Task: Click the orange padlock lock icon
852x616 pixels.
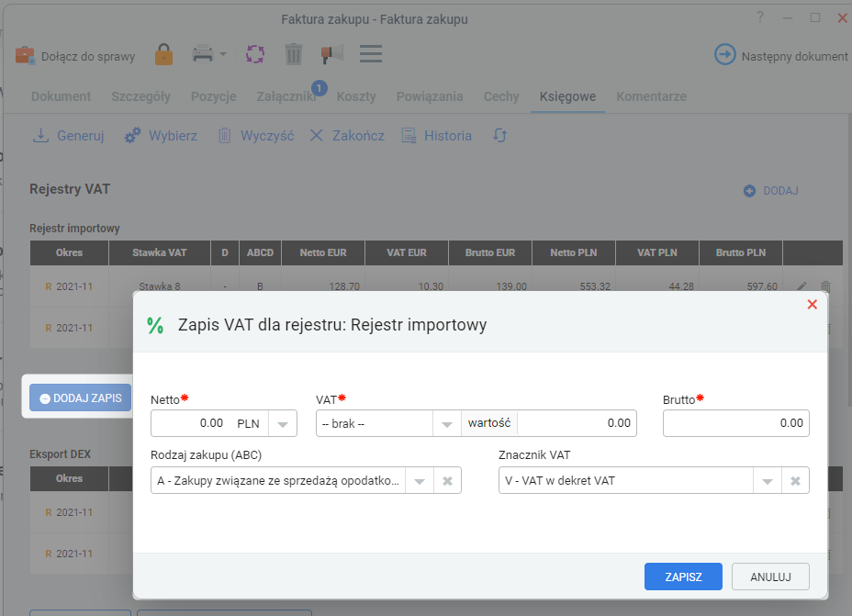Action: [x=163, y=54]
